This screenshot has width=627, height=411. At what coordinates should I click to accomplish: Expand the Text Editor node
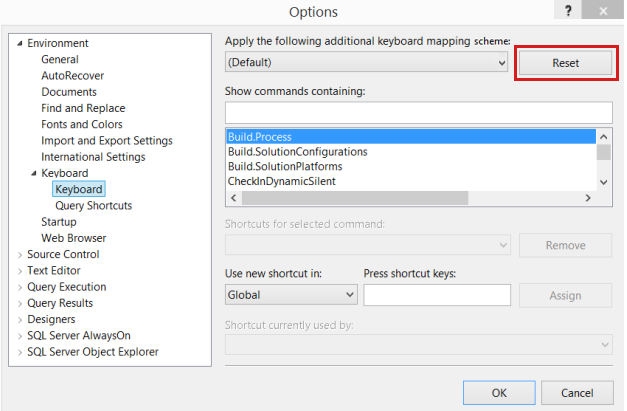click(x=20, y=271)
